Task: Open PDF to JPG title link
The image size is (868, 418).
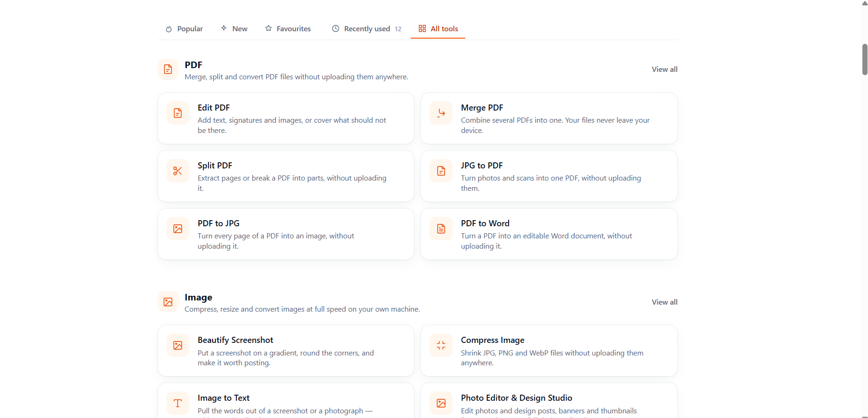Action: 219,223
